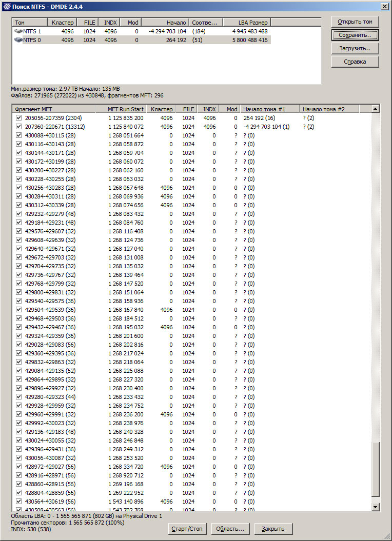This screenshot has height=541, width=392.
Task: Toggle checkbox for fragment 429504-429539 (36)
Action: click(18, 310)
